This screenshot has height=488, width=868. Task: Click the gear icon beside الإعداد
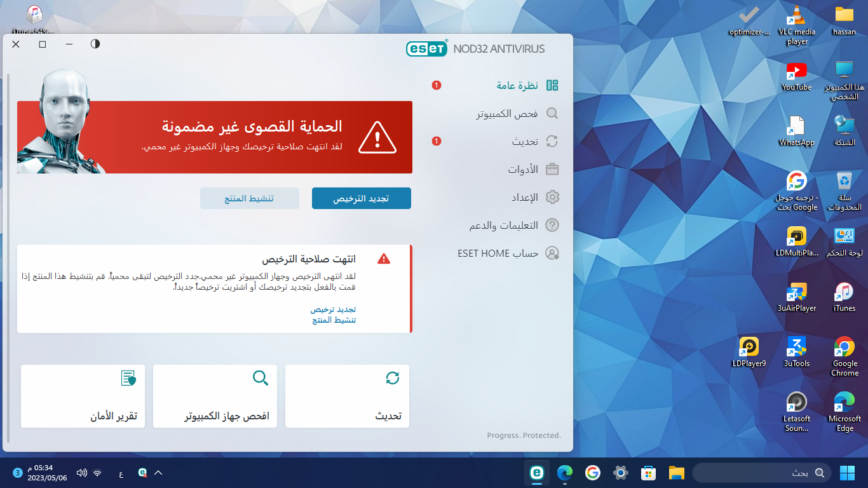tap(552, 197)
